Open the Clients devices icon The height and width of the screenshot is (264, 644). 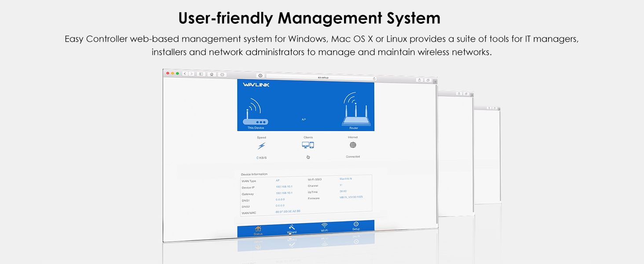click(x=308, y=145)
